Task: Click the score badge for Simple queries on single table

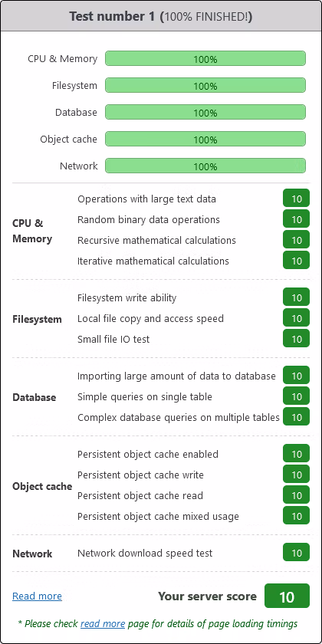Action: point(296,396)
